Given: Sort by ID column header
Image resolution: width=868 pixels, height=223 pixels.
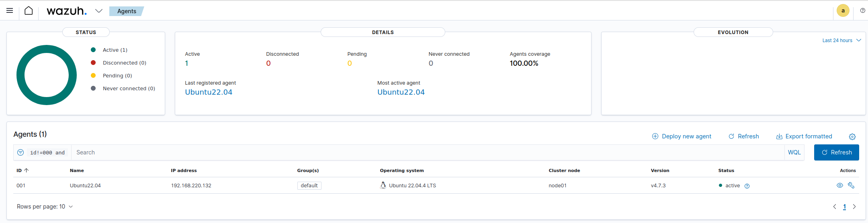Looking at the screenshot, I should [23, 170].
